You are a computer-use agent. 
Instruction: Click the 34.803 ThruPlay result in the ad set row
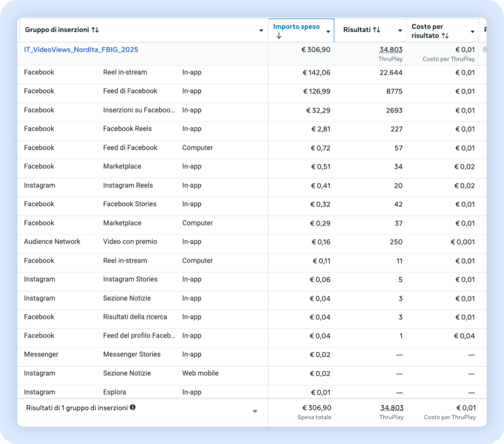click(x=391, y=49)
